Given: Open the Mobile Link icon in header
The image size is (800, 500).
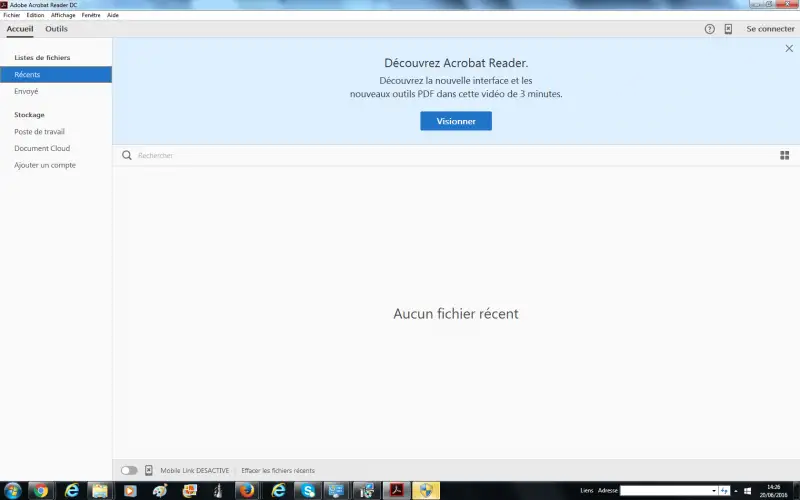Looking at the screenshot, I should 728,29.
